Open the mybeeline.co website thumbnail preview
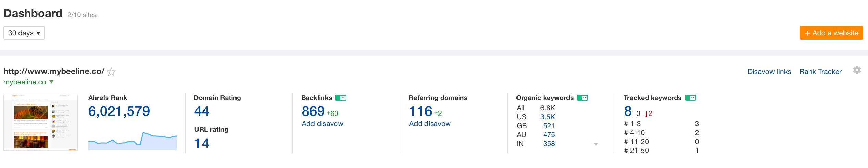868x168 pixels. pos(41,123)
